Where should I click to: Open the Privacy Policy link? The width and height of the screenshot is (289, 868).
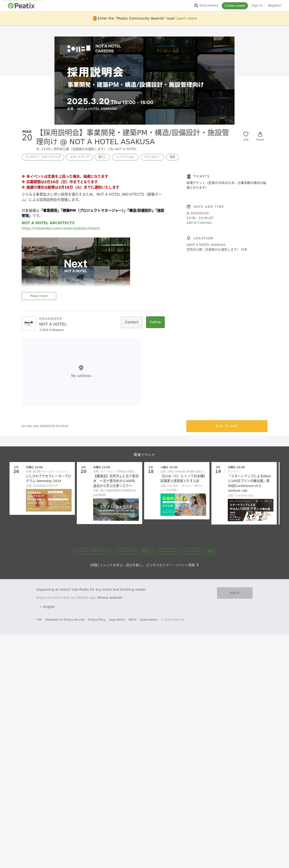pos(97,620)
